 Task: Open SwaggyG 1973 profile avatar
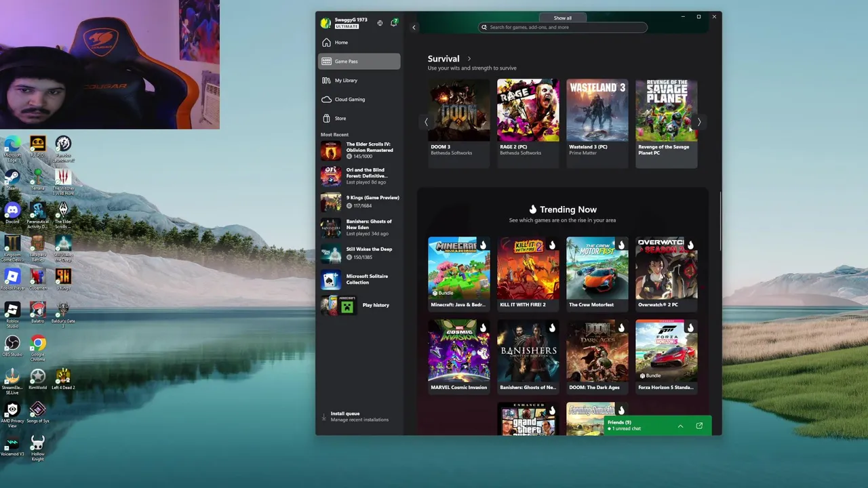[325, 23]
